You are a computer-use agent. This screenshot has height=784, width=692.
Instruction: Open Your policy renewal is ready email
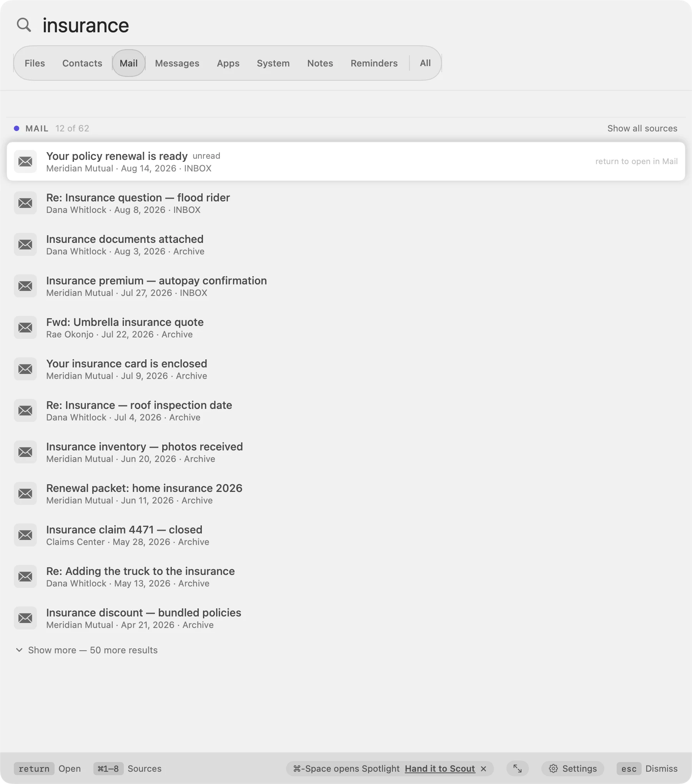[x=346, y=161]
